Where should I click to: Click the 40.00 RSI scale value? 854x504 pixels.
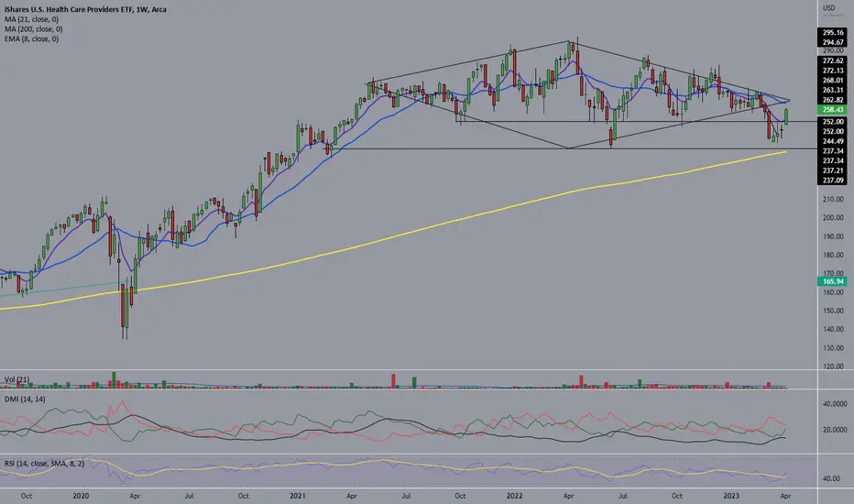(830, 479)
